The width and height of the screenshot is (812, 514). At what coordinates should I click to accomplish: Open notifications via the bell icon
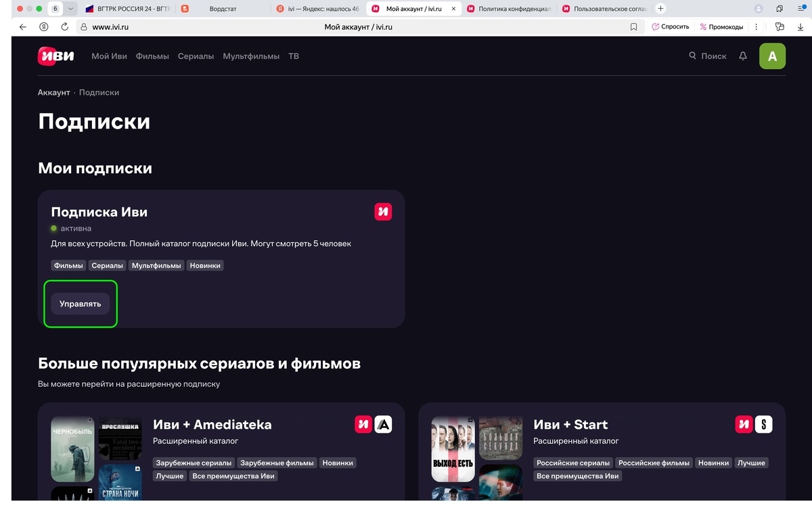pyautogui.click(x=742, y=56)
